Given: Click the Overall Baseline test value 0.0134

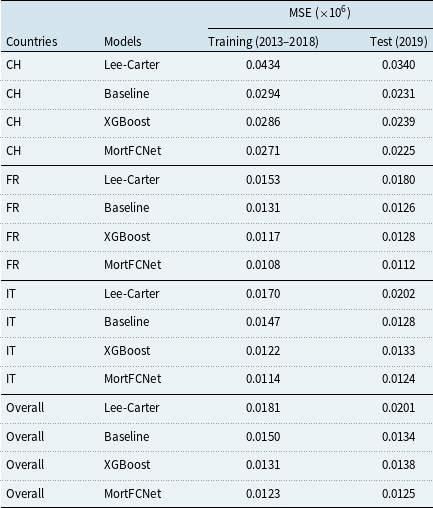Looking at the screenshot, I should 399,437.
